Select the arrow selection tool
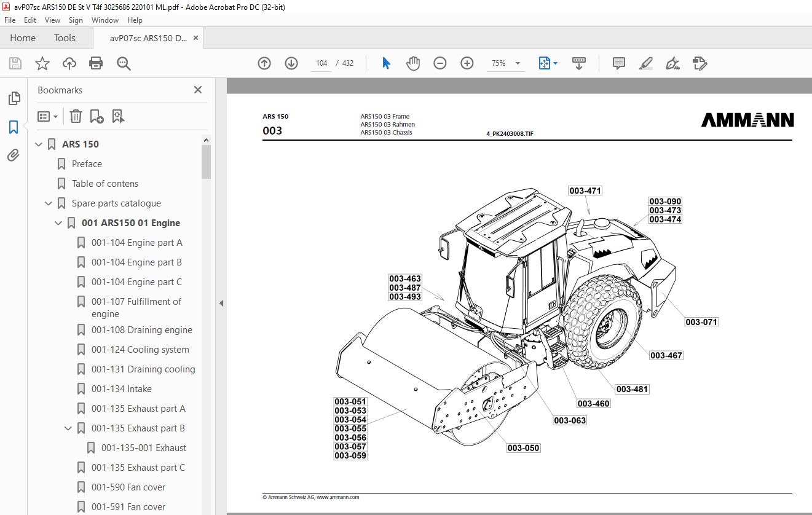Viewport: 812px width, 515px height. click(386, 63)
